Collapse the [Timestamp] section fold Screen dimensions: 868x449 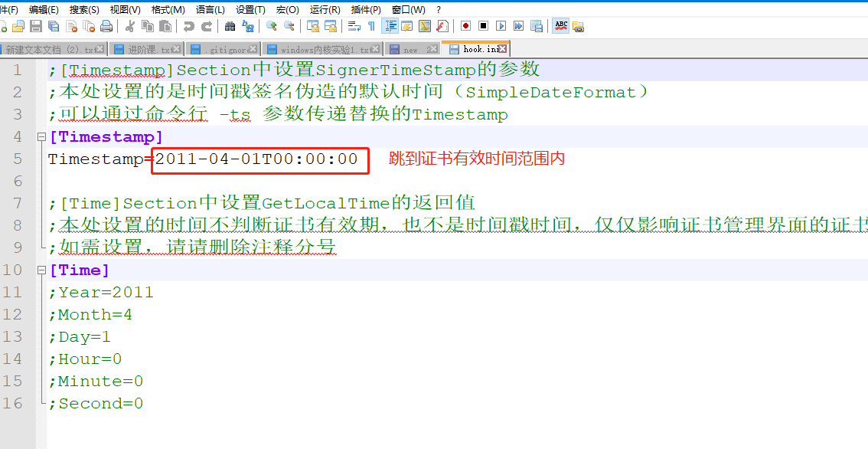pos(40,136)
